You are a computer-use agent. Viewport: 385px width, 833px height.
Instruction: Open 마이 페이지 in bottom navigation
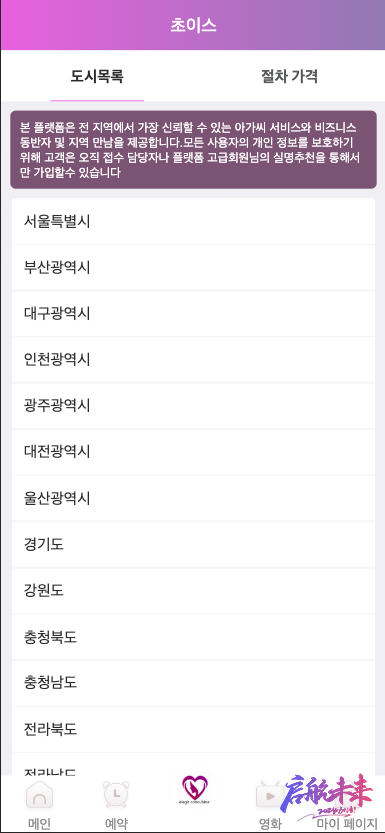tap(347, 824)
